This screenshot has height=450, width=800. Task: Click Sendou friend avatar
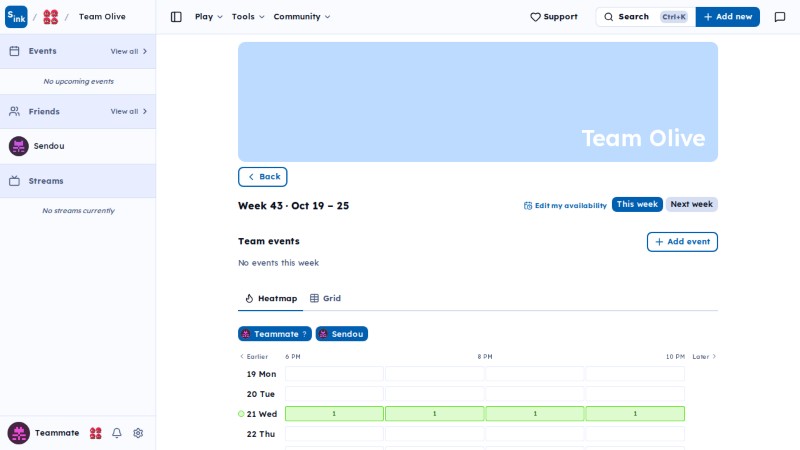point(19,146)
